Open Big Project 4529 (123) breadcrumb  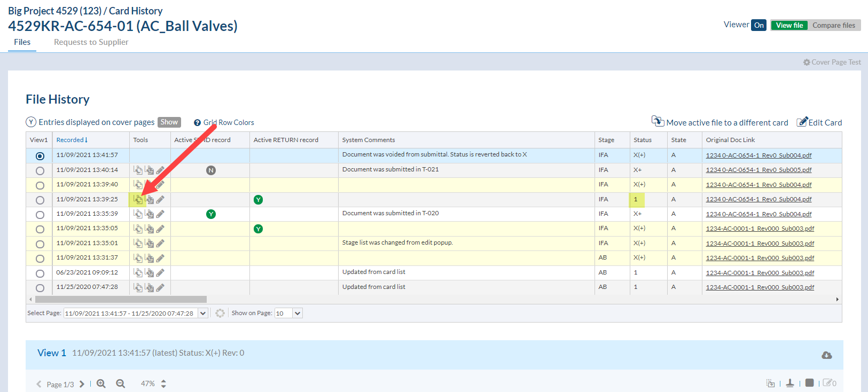pyautogui.click(x=54, y=11)
